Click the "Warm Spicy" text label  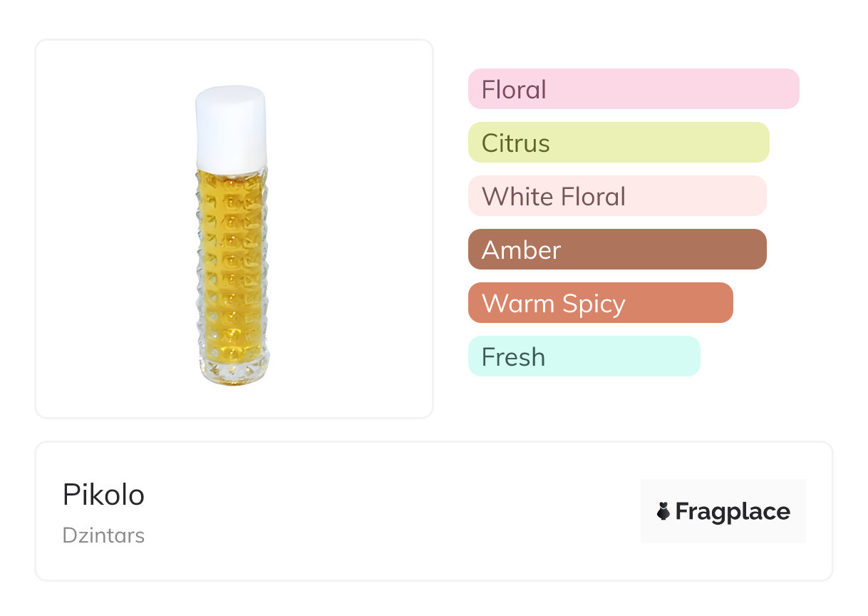tap(554, 304)
